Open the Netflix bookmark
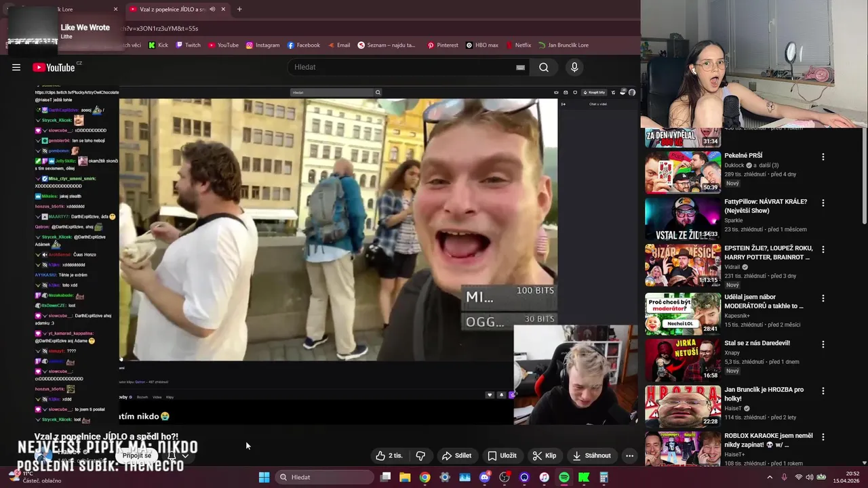The width and height of the screenshot is (868, 488). point(517,45)
